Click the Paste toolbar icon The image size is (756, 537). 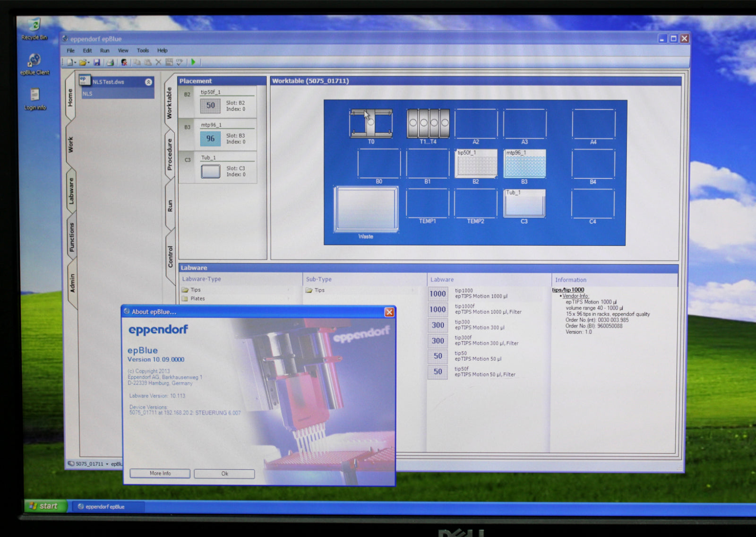pyautogui.click(x=147, y=62)
